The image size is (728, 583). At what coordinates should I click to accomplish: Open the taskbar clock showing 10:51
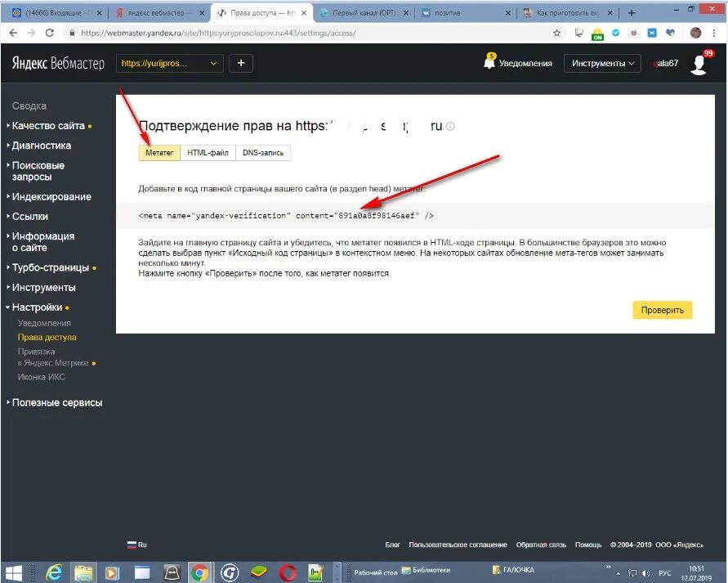[x=696, y=573]
